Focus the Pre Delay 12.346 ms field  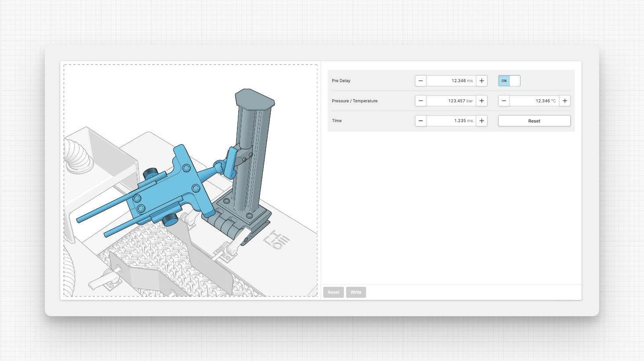pyautogui.click(x=451, y=81)
